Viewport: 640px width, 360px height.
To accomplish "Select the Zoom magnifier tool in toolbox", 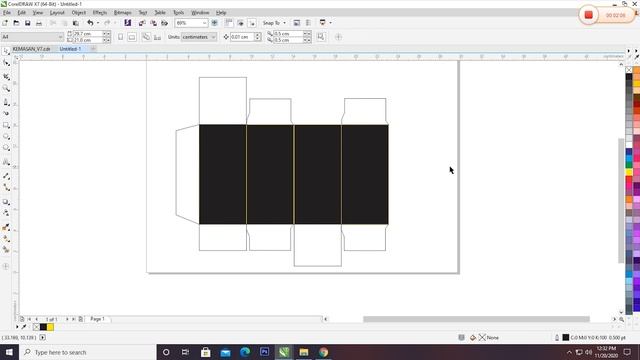I will coord(6,88).
